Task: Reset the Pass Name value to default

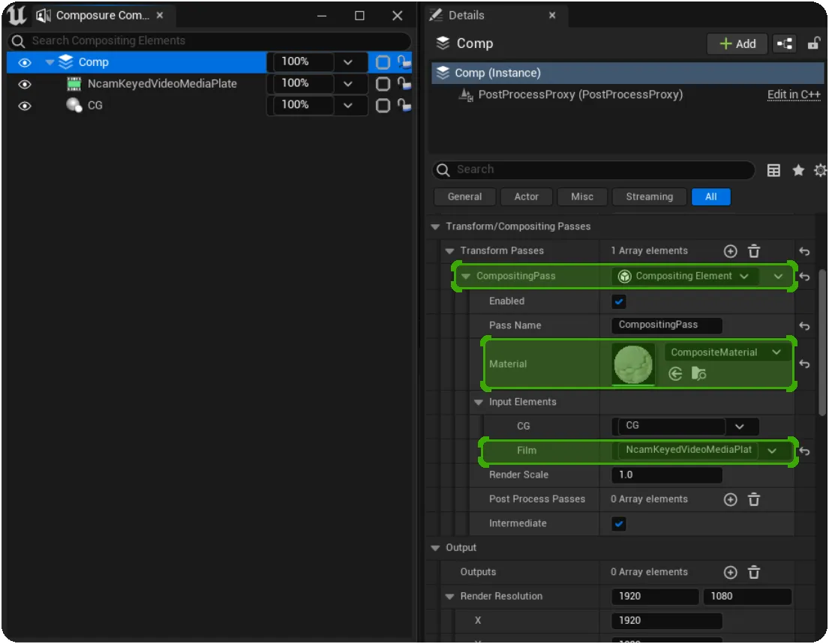Action: 804,326
